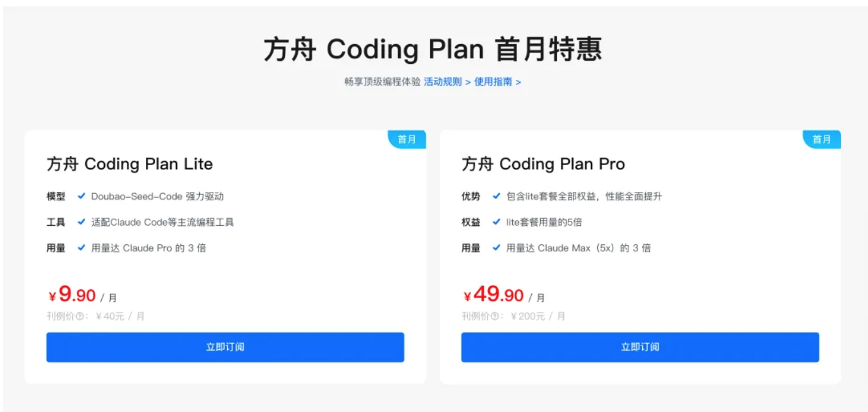Click the ¥49.90 monthly price
This screenshot has height=412, width=868.
point(494,296)
